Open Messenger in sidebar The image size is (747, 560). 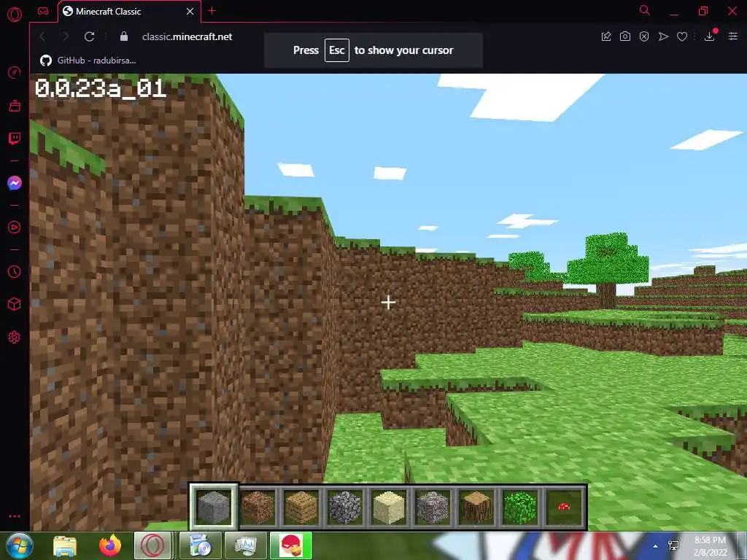[x=15, y=183]
